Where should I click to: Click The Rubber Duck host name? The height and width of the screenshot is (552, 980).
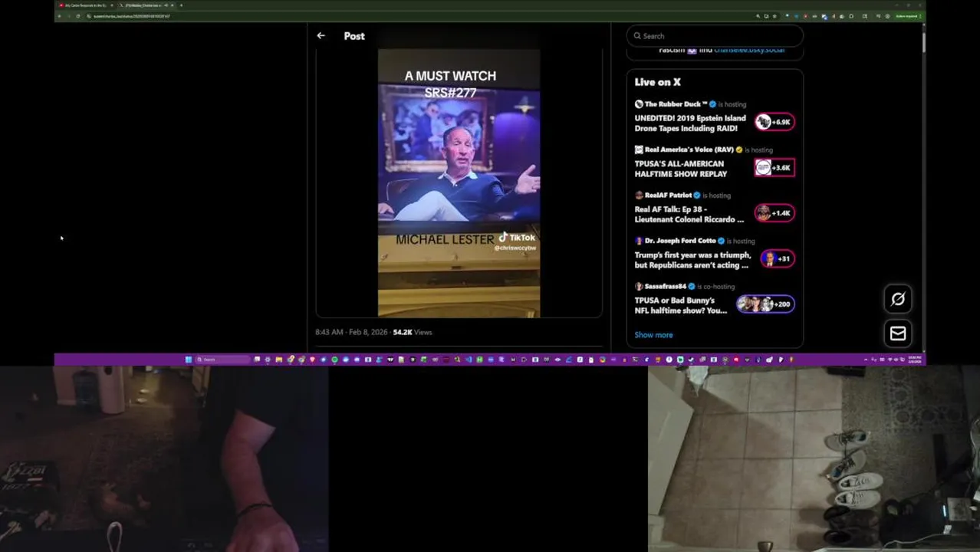coord(676,104)
